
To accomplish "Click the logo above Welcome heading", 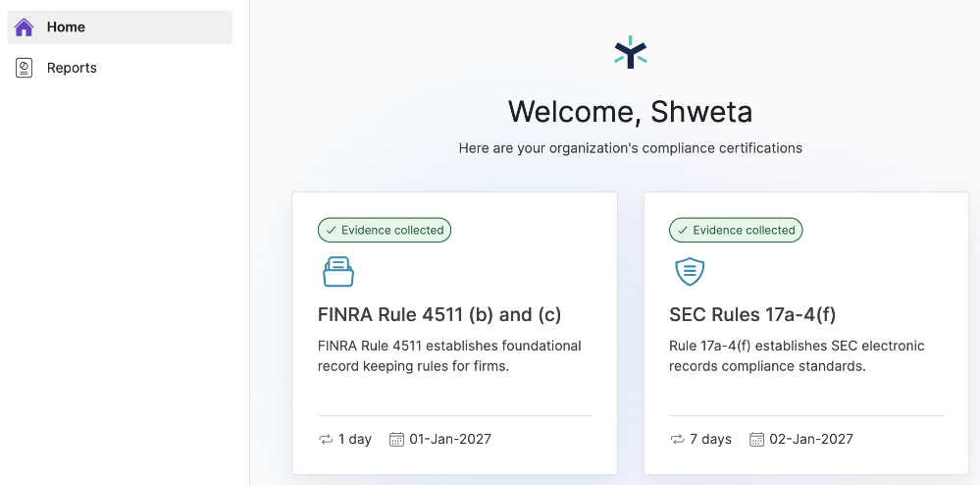I will click(630, 52).
